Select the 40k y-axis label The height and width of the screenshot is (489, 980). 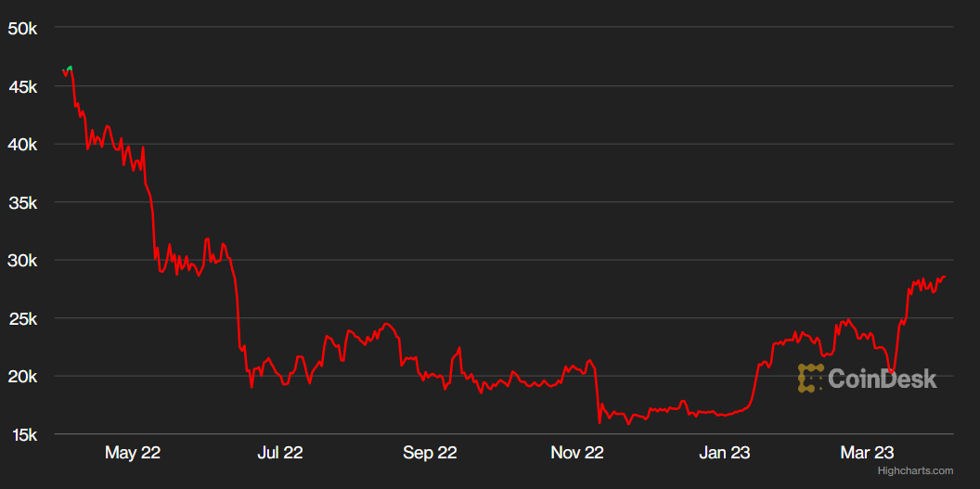[x=21, y=145]
